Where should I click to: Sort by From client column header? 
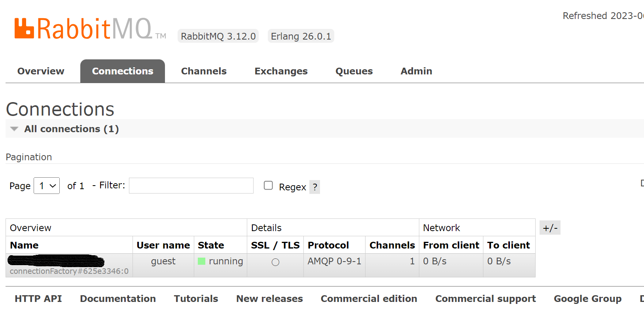451,245
